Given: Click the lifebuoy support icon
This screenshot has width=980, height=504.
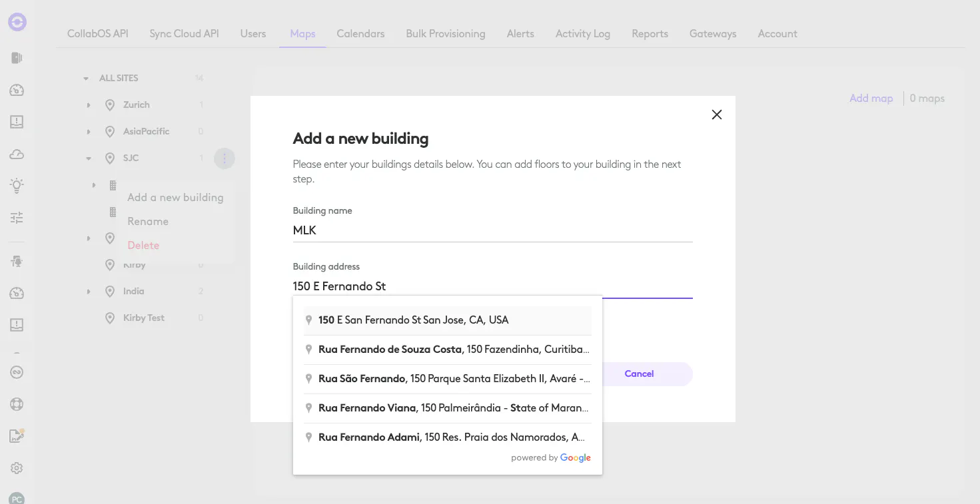Looking at the screenshot, I should [x=17, y=404].
